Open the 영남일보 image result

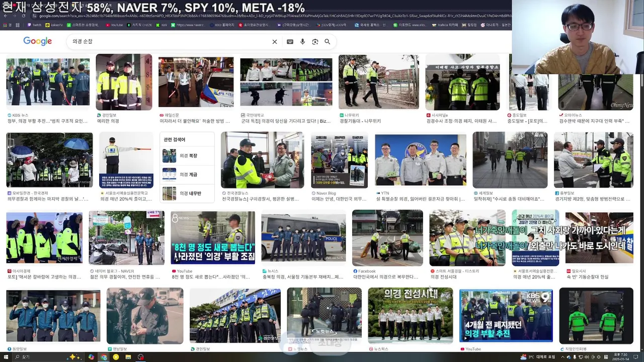(145, 316)
